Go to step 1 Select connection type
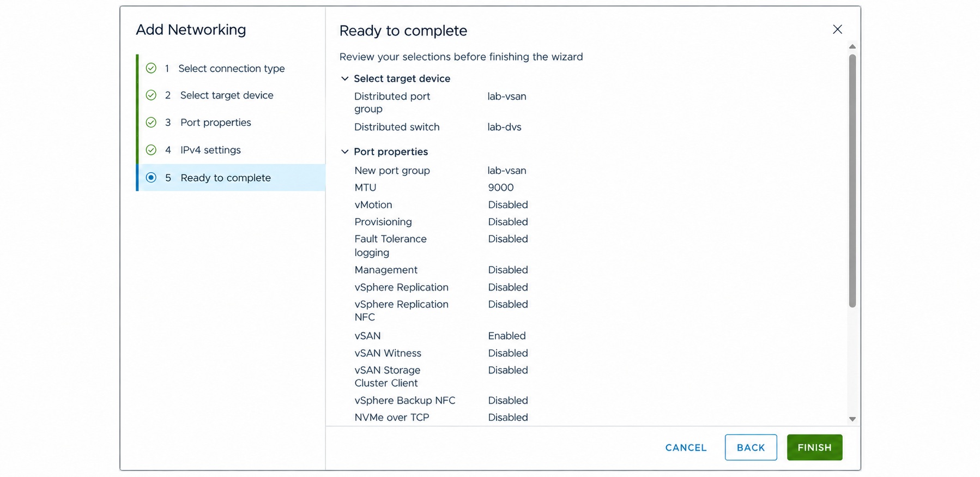This screenshot has height=477, width=980. tap(231, 68)
